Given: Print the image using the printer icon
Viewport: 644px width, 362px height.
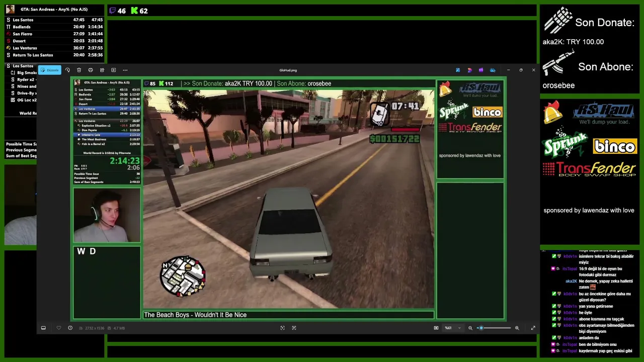Looking at the screenshot, I should pos(91,70).
